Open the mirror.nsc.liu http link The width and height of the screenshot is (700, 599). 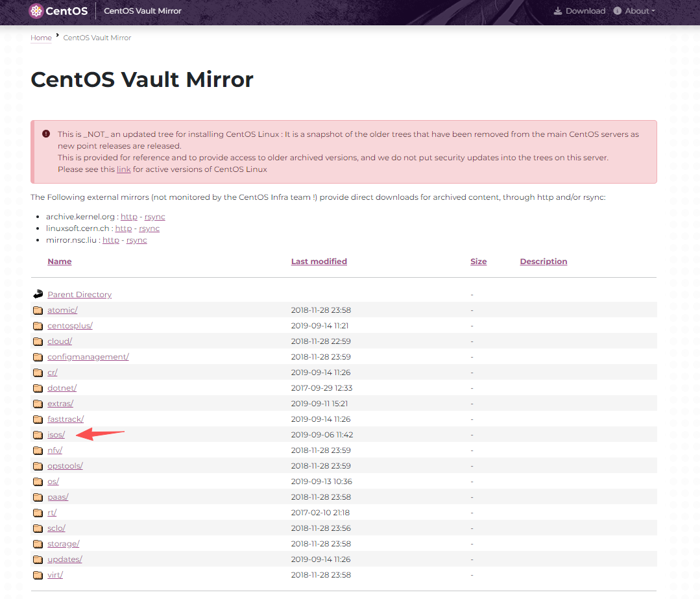pos(111,240)
